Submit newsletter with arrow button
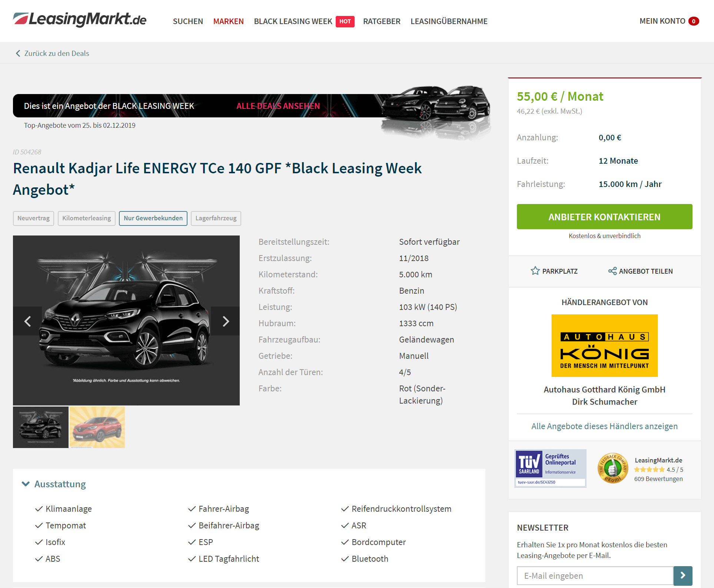Viewport: 714px width, 588px height. coord(683,576)
